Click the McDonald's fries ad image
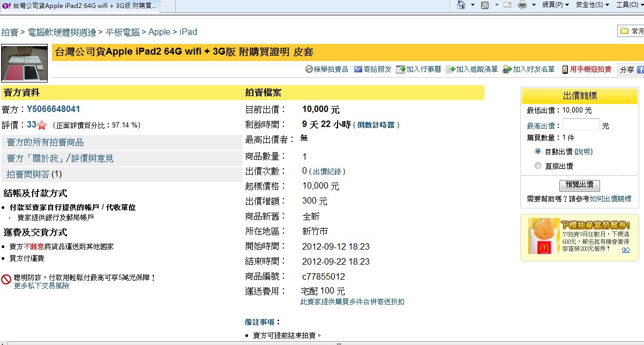Image resolution: width=644 pixels, height=345 pixels. [544, 236]
